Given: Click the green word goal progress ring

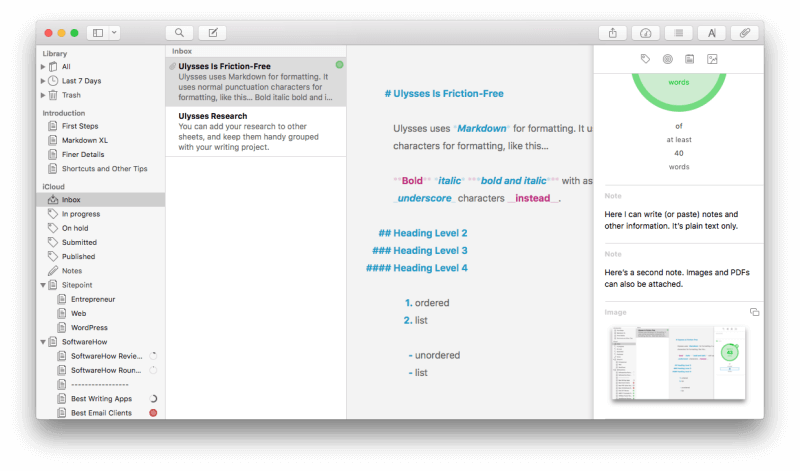Looking at the screenshot, I should [x=679, y=92].
